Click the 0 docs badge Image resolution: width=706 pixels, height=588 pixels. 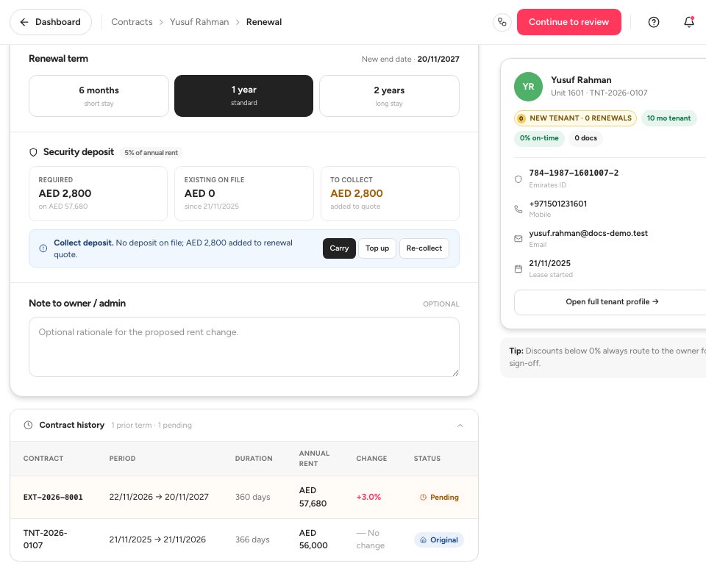pos(585,138)
